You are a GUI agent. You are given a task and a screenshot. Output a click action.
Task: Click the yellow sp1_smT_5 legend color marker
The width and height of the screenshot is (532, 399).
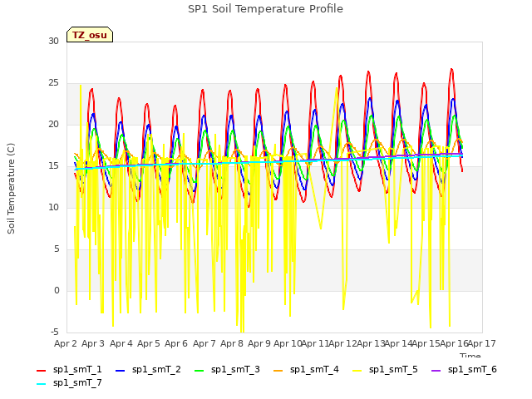357,371
